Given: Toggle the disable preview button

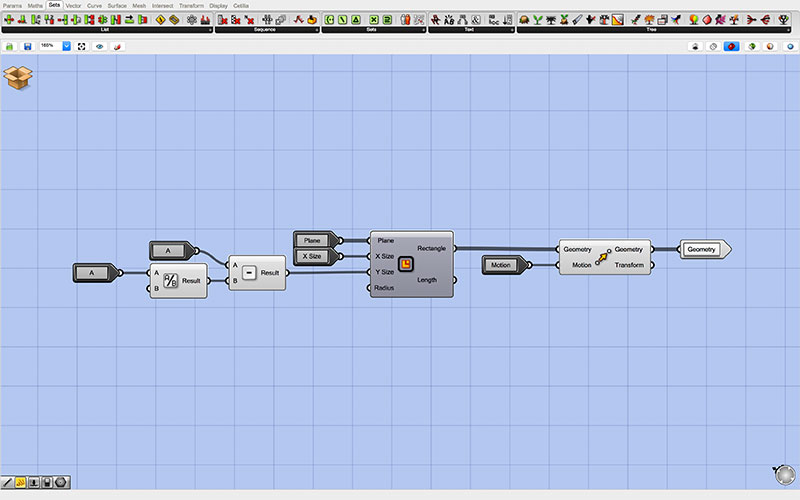Looking at the screenshot, I should pyautogui.click(x=695, y=46).
